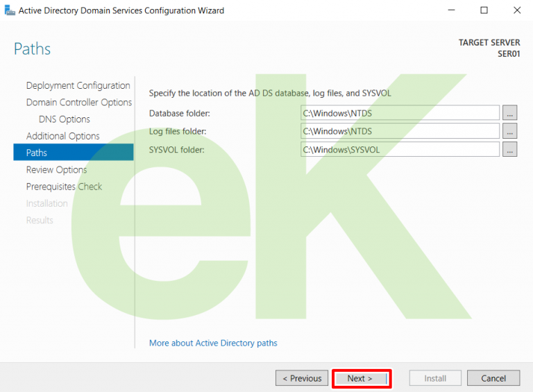Edit the Database folder path field
Screen dimensions: 533x392
tap(400, 113)
